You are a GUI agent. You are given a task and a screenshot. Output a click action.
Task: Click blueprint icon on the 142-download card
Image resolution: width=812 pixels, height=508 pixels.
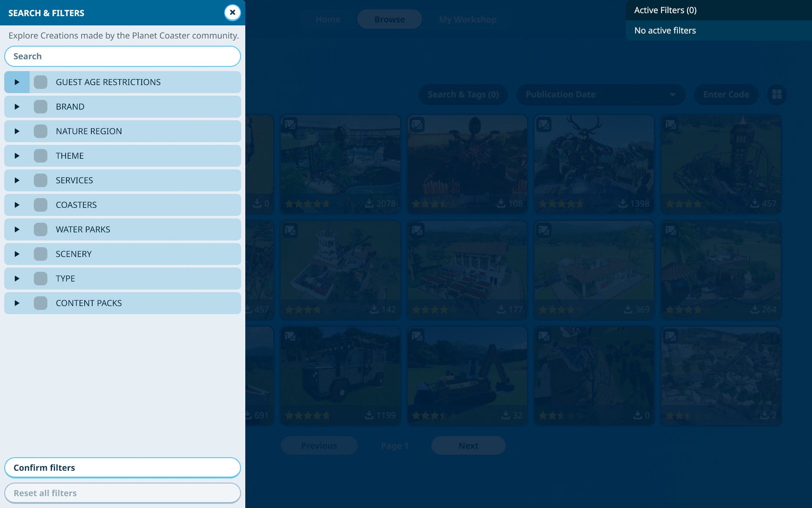pyautogui.click(x=290, y=230)
